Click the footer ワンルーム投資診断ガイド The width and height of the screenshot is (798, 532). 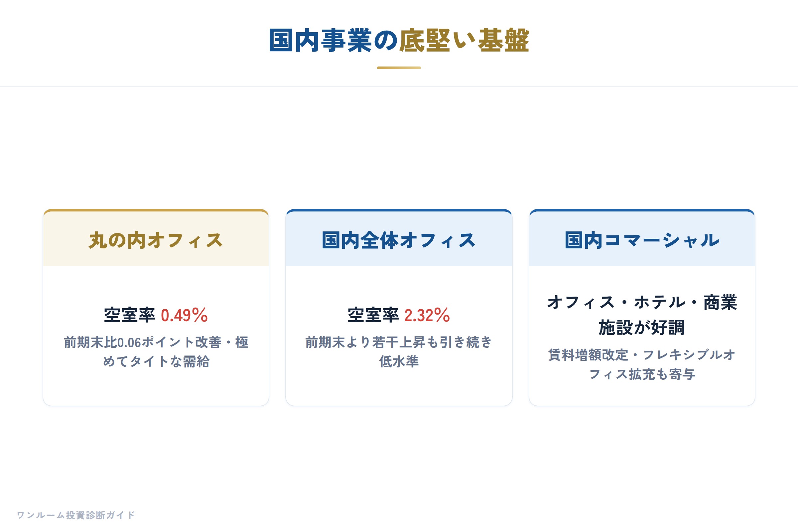coord(76,515)
